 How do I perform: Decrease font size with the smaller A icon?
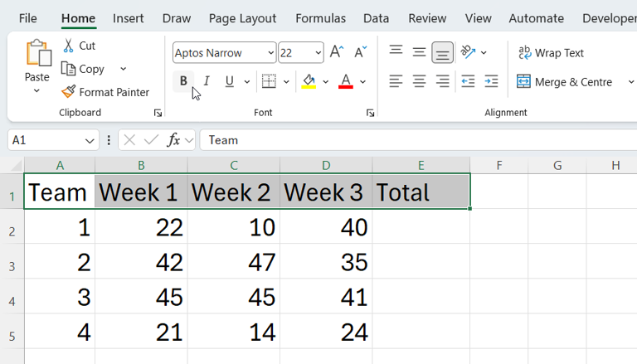pos(360,52)
